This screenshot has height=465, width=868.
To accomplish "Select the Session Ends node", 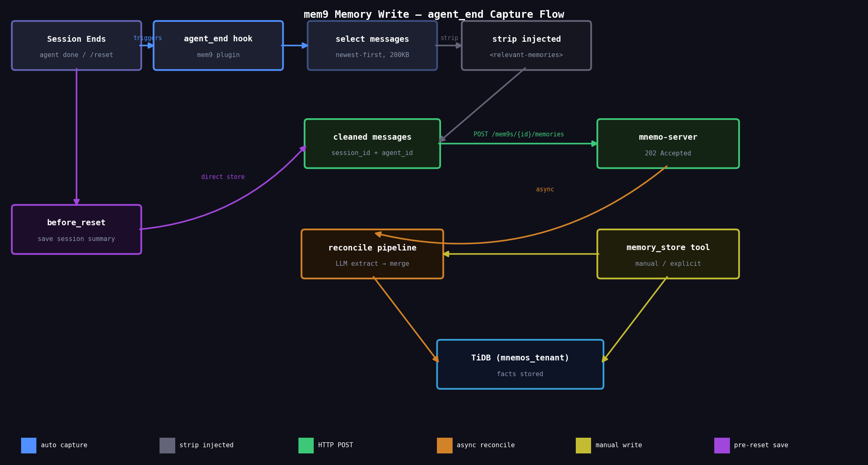I will 76,45.
